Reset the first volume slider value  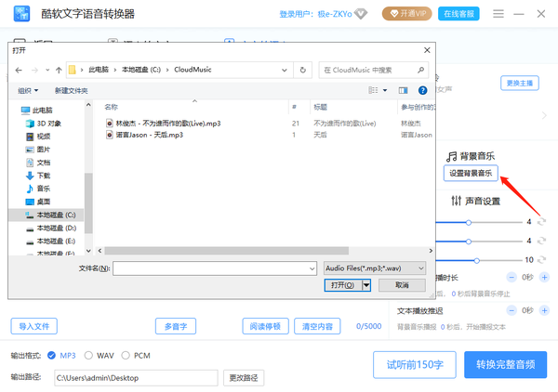(x=541, y=222)
